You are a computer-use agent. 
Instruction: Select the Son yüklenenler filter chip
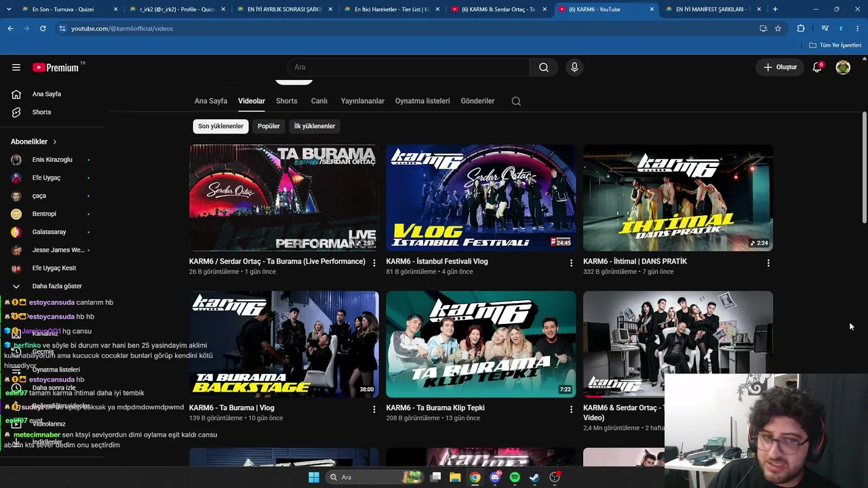pos(220,126)
